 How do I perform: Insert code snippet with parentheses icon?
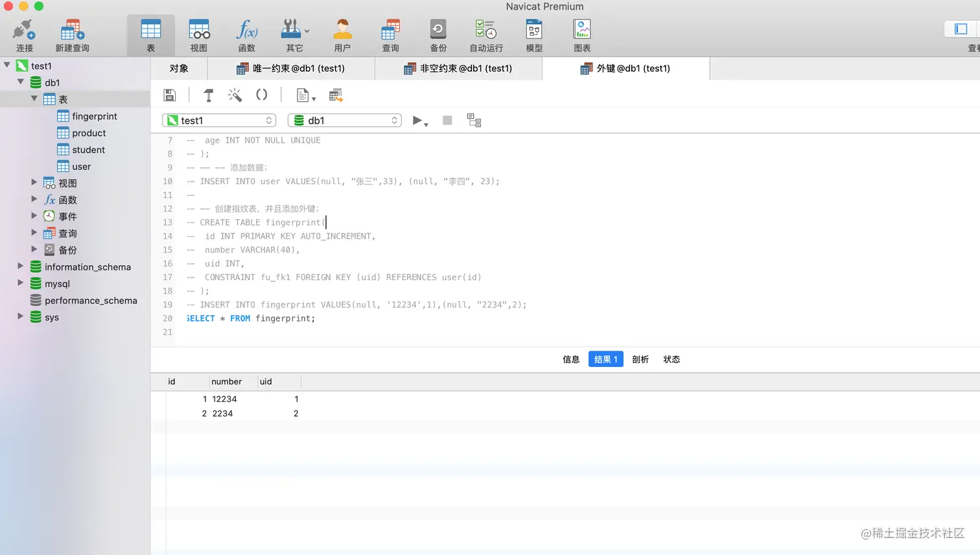point(261,95)
